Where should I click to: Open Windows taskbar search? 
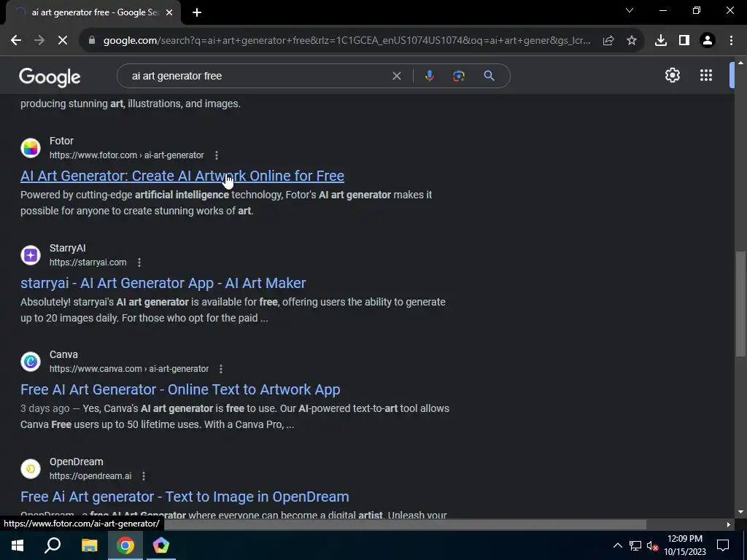pos(53,545)
